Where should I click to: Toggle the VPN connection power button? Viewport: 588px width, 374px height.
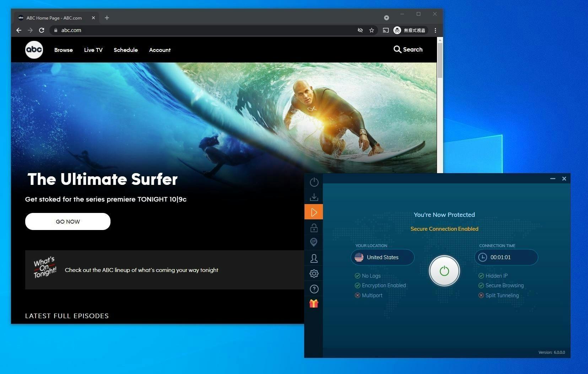pyautogui.click(x=444, y=271)
